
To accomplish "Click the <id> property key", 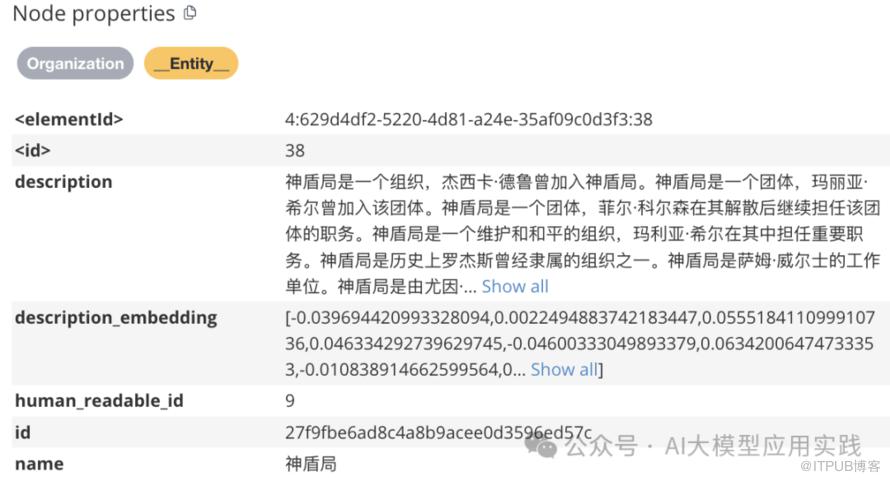I will tap(32, 151).
